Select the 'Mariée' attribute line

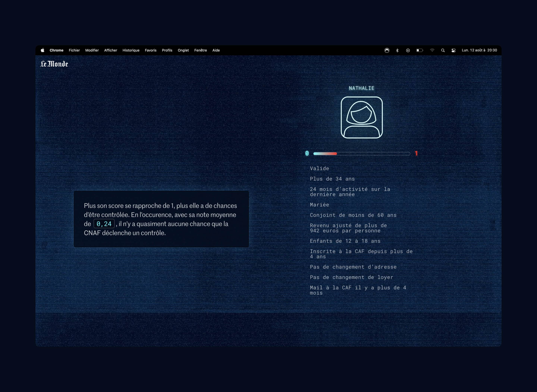click(319, 205)
